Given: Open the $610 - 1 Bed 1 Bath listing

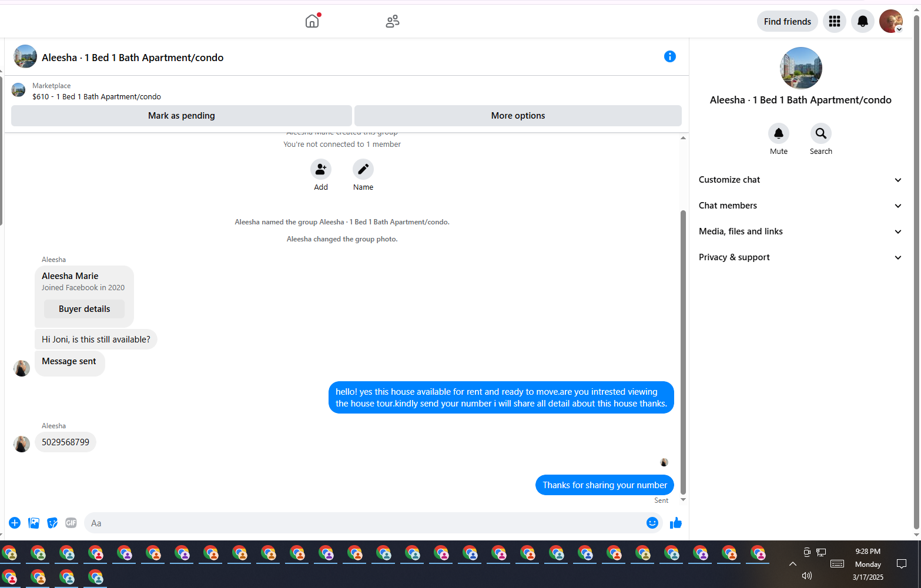Looking at the screenshot, I should tap(96, 97).
